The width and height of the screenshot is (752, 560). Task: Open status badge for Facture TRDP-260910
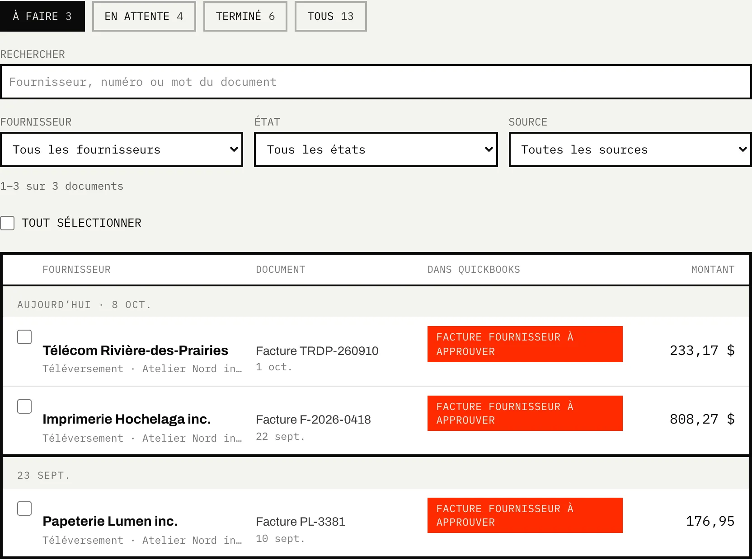tap(525, 344)
